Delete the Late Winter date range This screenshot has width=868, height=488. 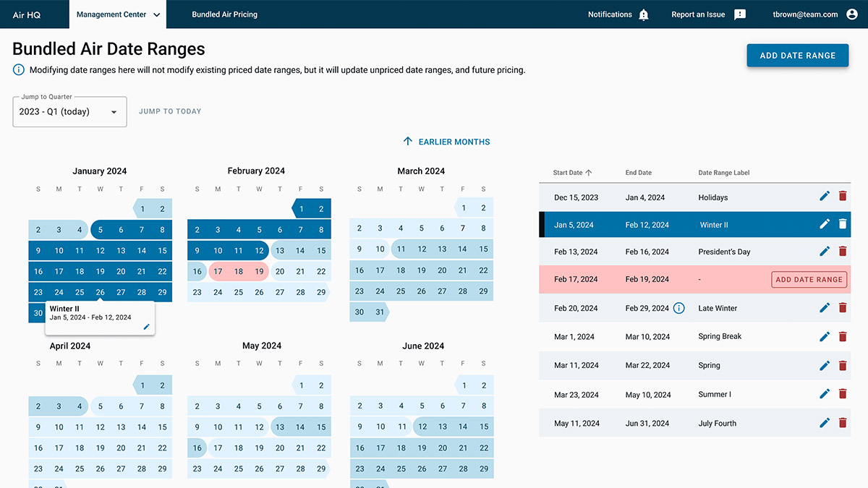(x=843, y=308)
